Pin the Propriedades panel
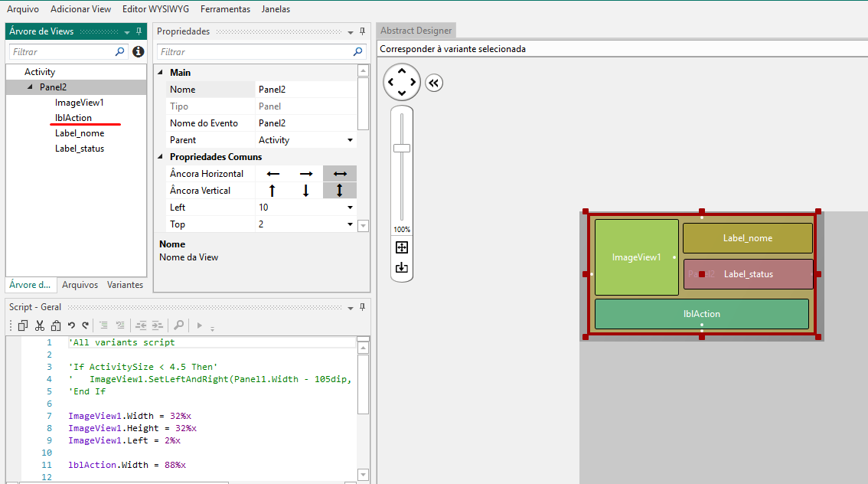 [362, 31]
